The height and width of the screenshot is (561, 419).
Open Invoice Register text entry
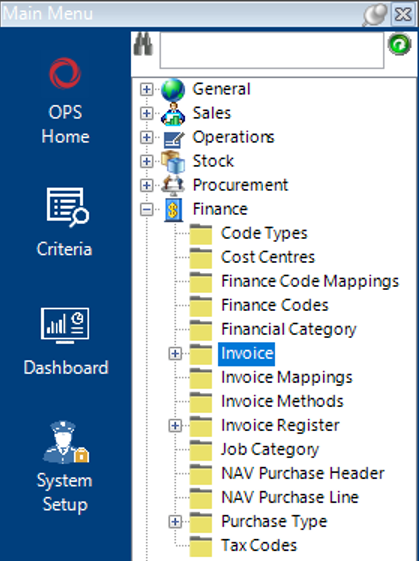pos(280,425)
